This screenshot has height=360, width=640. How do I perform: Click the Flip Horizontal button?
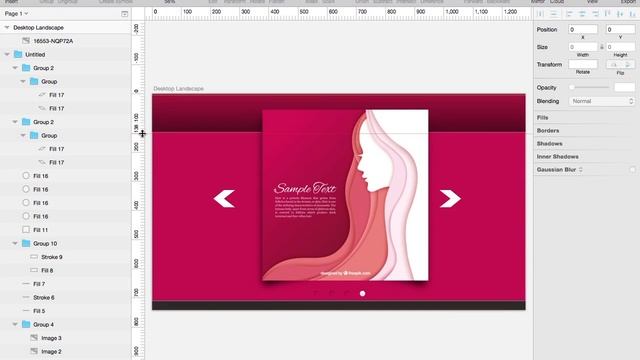pyautogui.click(x=614, y=64)
